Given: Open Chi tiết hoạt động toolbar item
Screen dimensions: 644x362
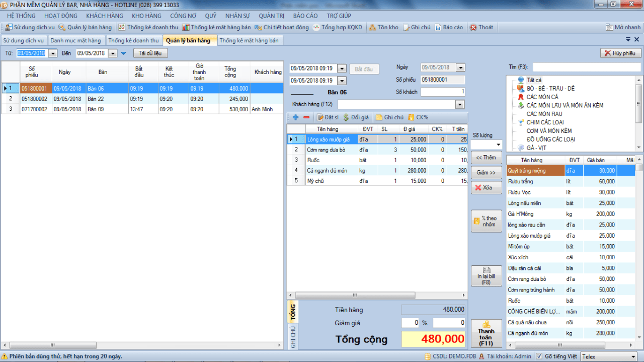Looking at the screenshot, I should coord(282,27).
